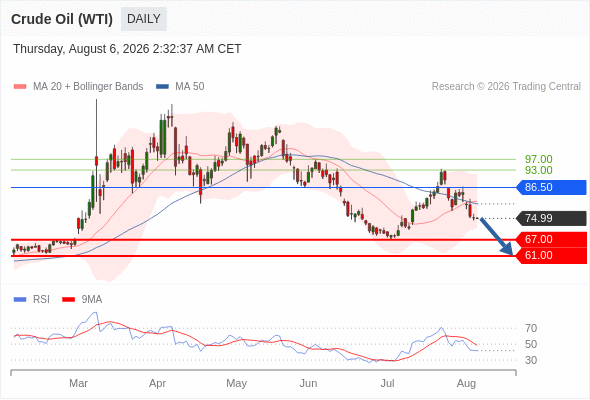Click the 93.00 resistance level label
Viewport: 590px width, 400px height.
pos(538,170)
